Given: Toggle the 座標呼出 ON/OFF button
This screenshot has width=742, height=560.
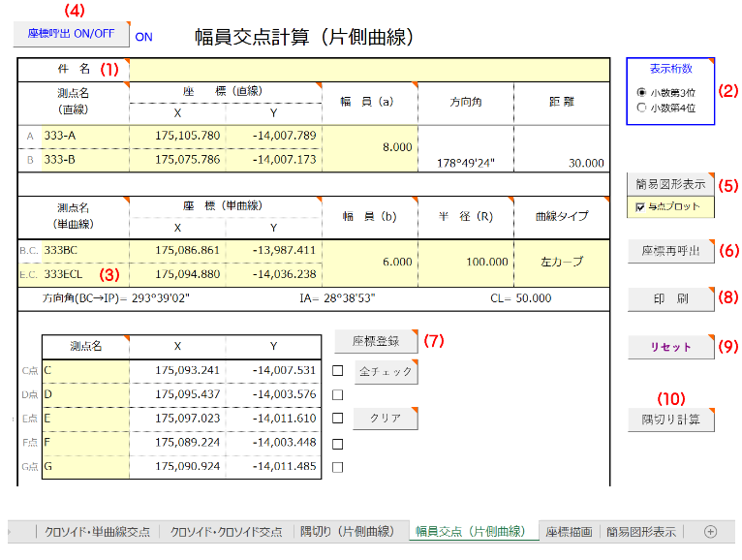Looking at the screenshot, I should tap(71, 33).
